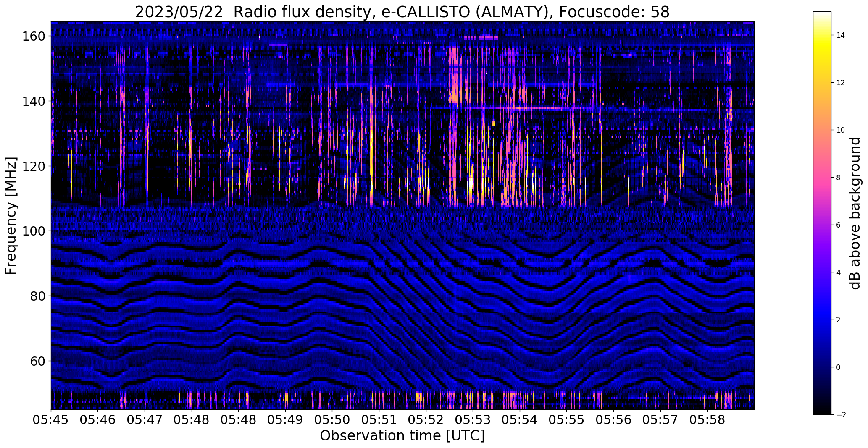Click the 05:55 time tick label
Screen dimensions: 868x448
pos(566,420)
